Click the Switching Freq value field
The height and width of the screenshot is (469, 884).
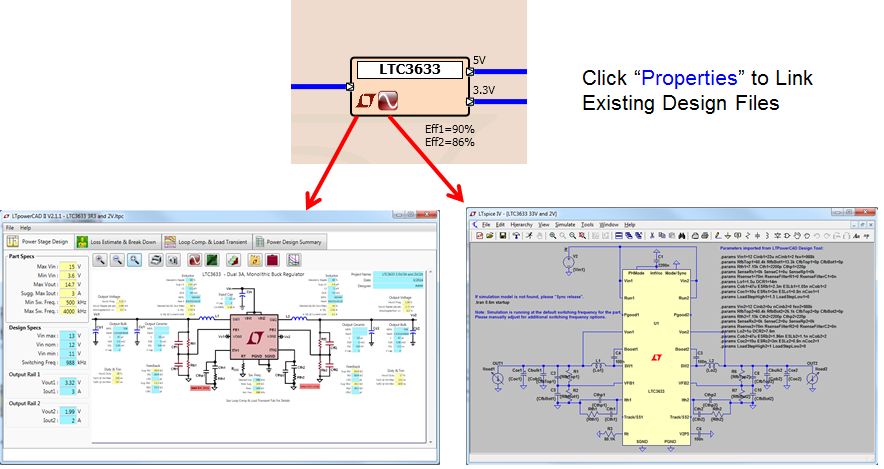(68, 363)
